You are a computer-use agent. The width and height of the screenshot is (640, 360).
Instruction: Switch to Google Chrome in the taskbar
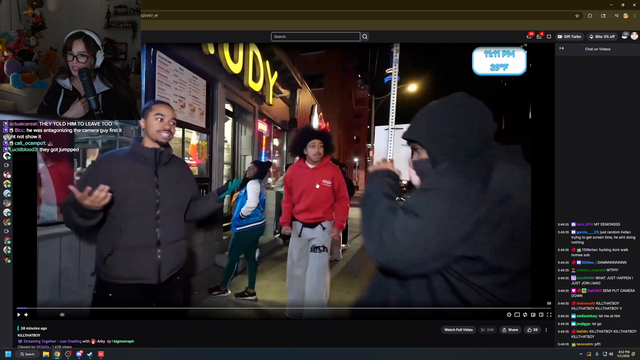coord(57,354)
